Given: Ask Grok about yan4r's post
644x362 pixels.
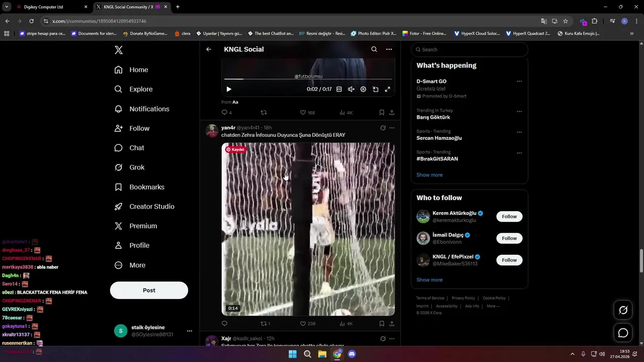Looking at the screenshot, I should click(x=383, y=128).
